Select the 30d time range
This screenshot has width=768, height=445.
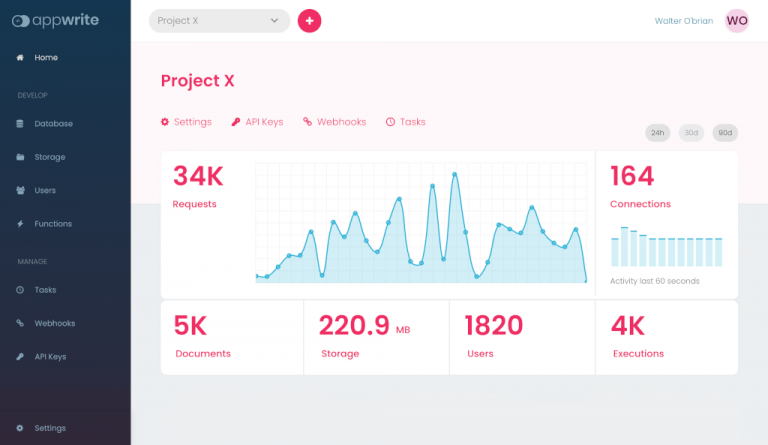point(691,133)
